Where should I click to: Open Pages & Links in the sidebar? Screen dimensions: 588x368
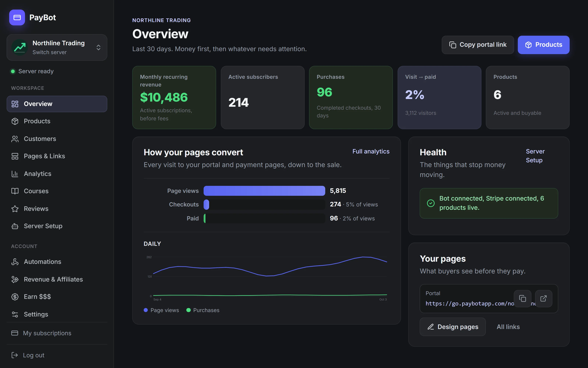(57, 156)
